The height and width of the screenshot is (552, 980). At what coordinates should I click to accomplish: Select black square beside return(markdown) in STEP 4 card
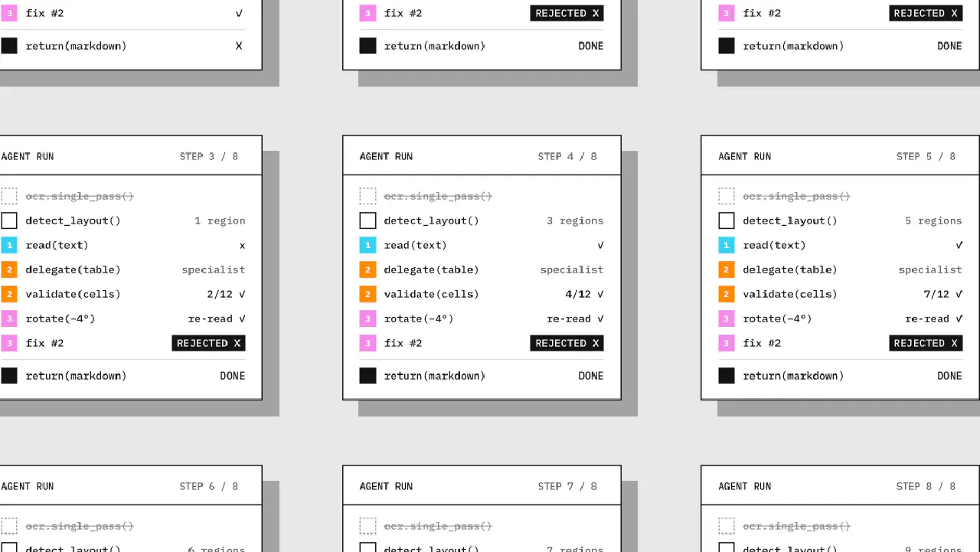[x=367, y=376]
